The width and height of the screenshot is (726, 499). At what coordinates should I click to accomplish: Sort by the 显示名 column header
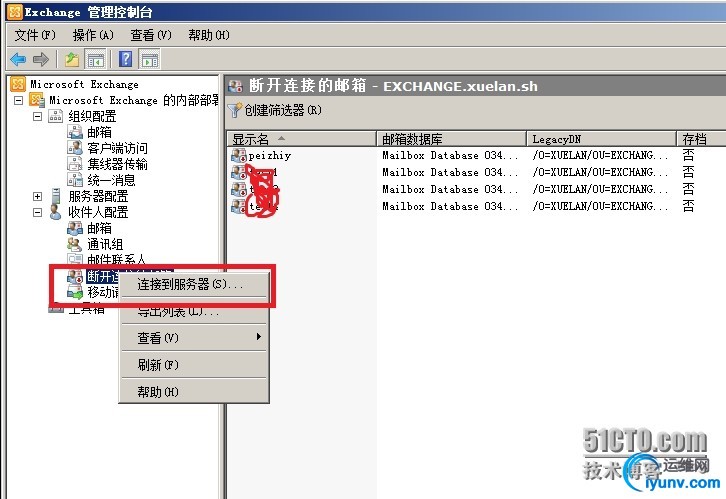coord(301,139)
